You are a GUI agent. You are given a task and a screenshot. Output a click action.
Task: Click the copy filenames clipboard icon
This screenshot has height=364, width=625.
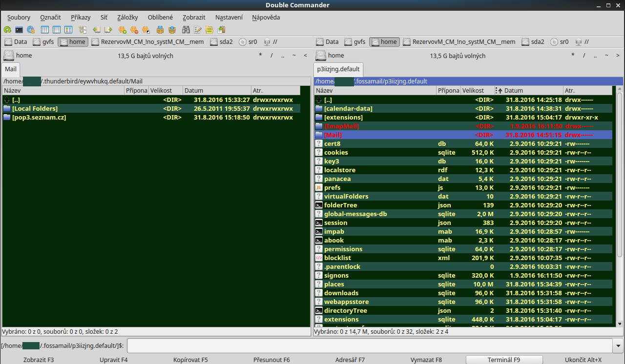pos(221,30)
